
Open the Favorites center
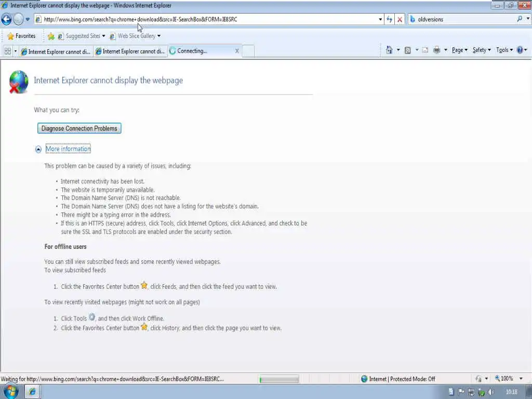coord(21,36)
